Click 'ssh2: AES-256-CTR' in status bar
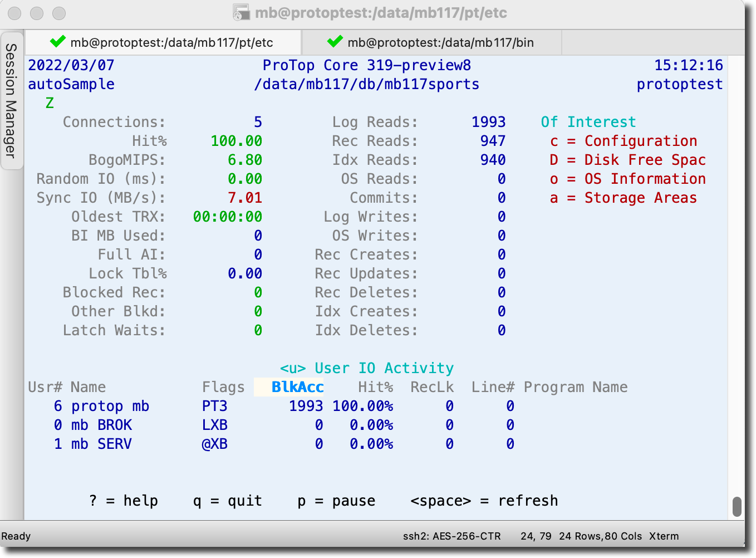The height and width of the screenshot is (558, 756). click(x=452, y=536)
